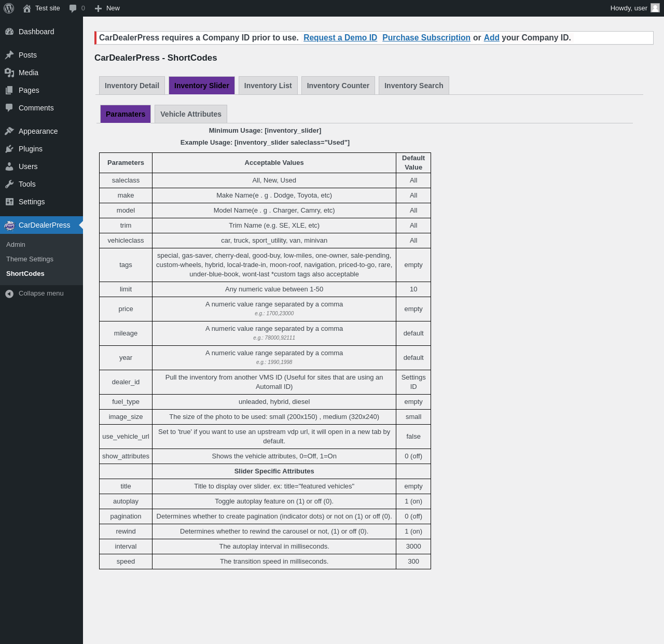Click the speed default value 300

(413, 562)
